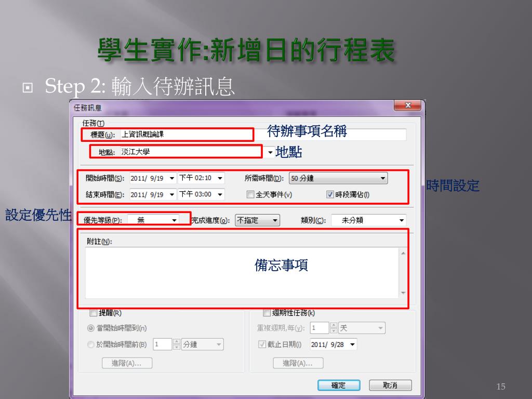
Task: Click the reminder minutes stepper arrows
Action: (x=177, y=344)
